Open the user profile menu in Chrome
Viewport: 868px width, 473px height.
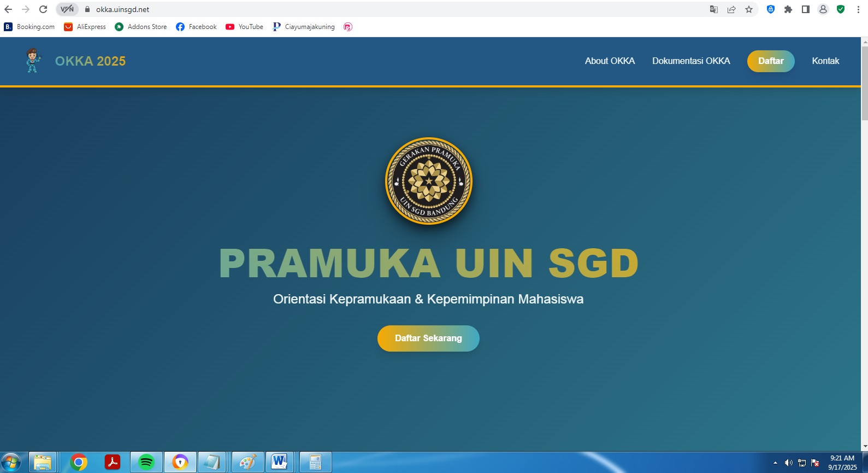click(x=823, y=9)
